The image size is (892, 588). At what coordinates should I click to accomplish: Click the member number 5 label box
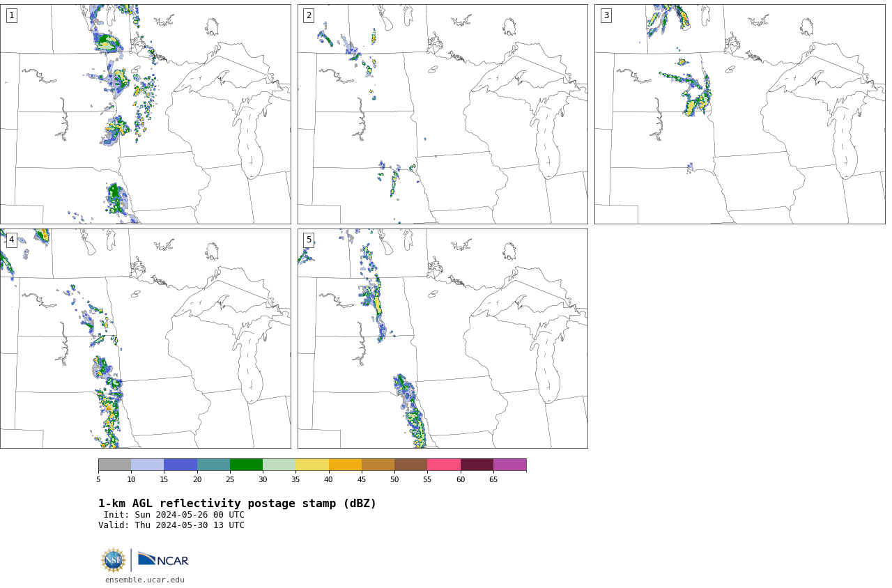(309, 240)
